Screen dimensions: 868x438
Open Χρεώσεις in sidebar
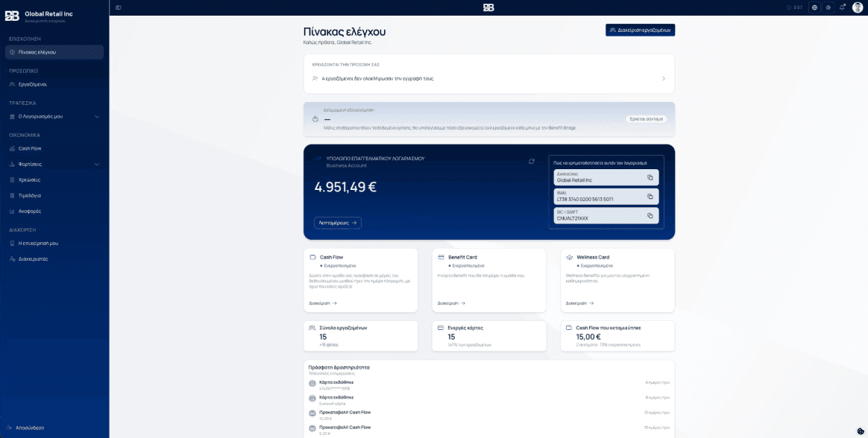(54, 180)
